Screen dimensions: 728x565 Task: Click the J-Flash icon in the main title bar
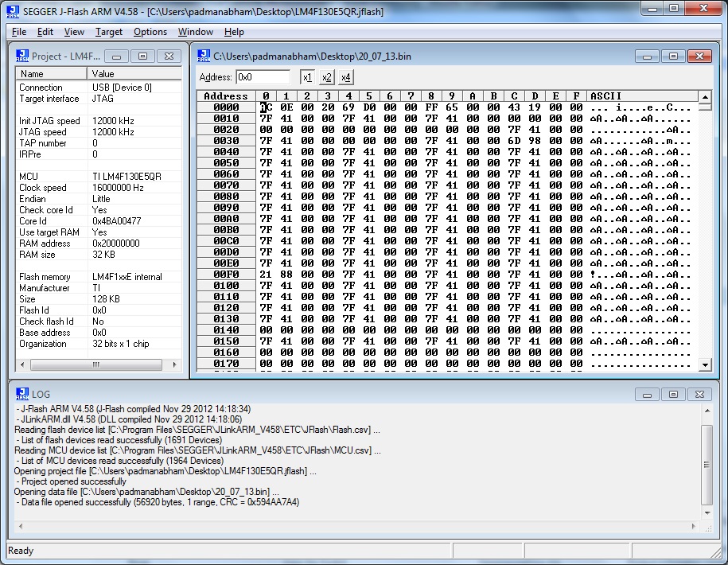(13, 11)
